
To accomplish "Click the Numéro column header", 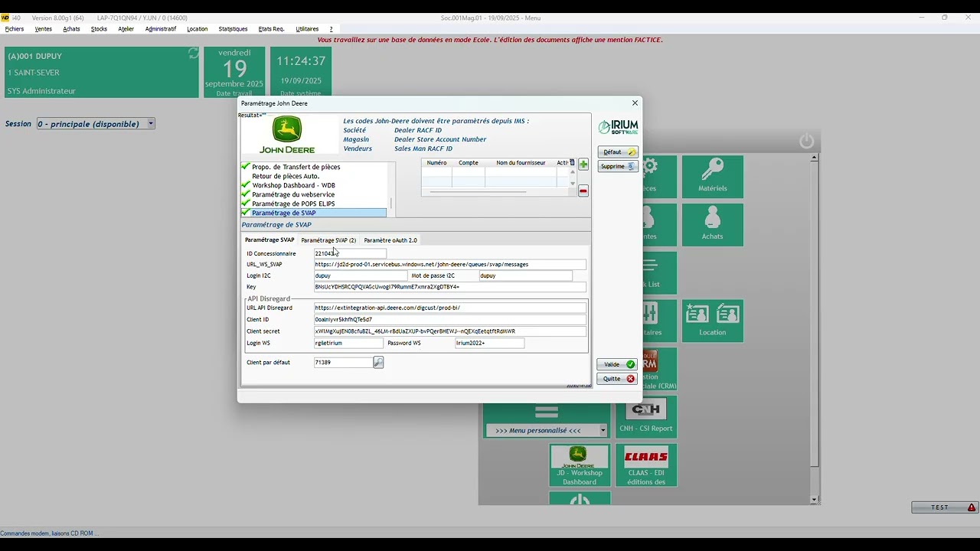I will coord(436,162).
